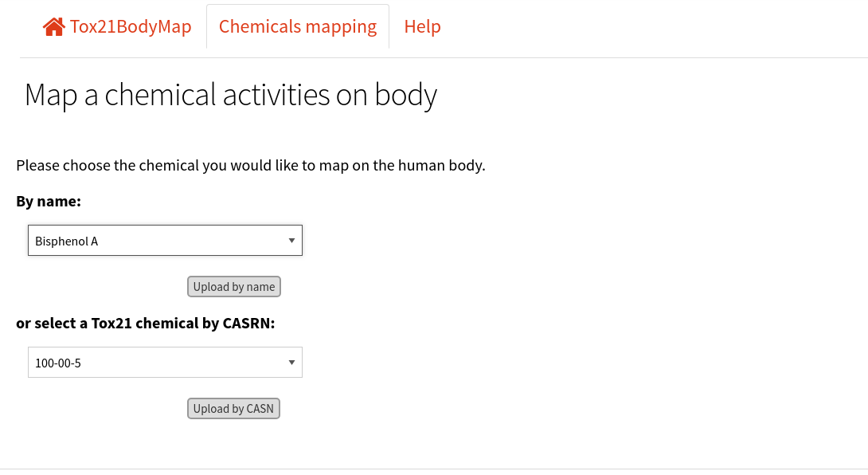Click the horizontal divider under the navigation tabs

tap(444, 57)
